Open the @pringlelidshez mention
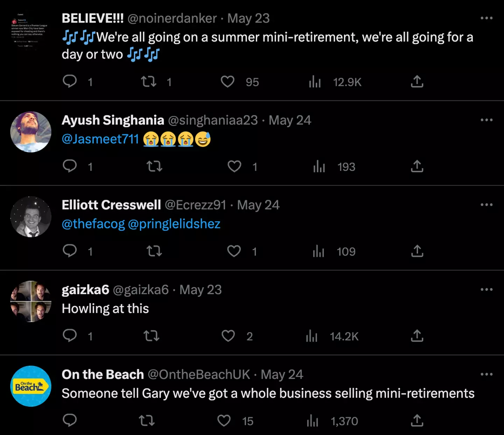The image size is (504, 435). tap(174, 224)
